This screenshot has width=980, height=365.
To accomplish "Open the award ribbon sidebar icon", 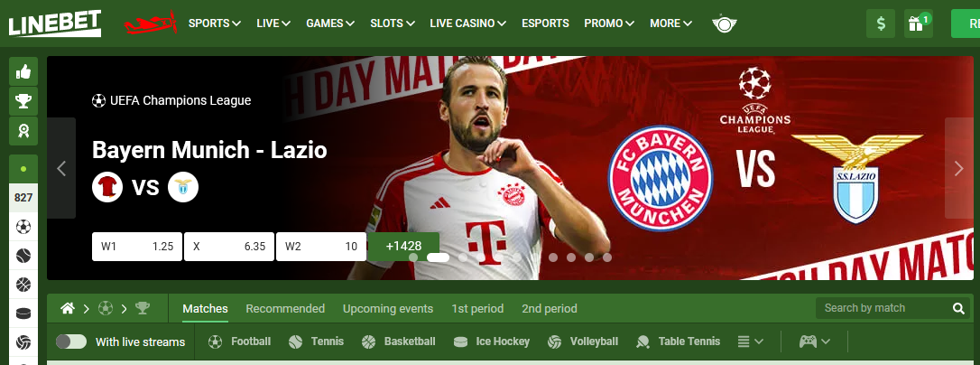I will 23,131.
